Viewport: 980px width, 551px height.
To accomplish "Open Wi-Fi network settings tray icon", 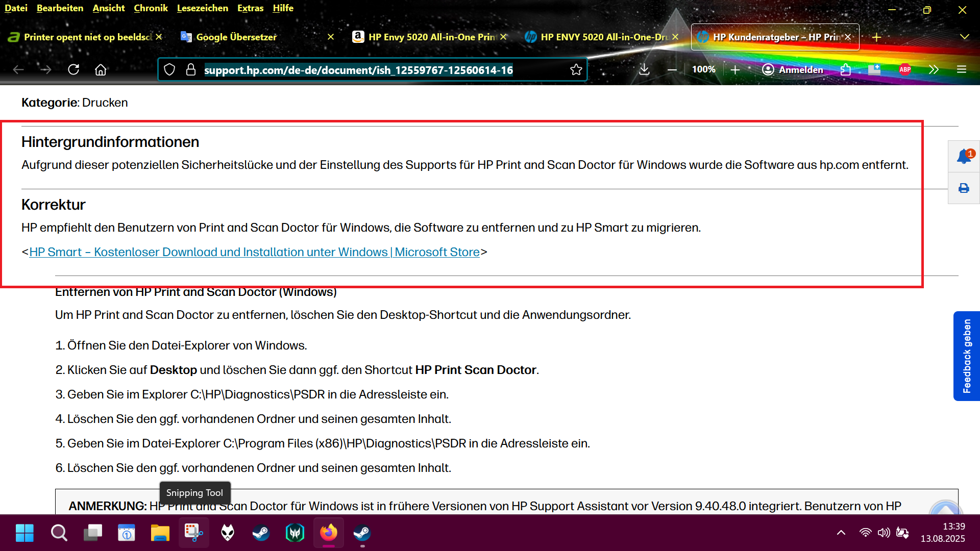I will (866, 533).
